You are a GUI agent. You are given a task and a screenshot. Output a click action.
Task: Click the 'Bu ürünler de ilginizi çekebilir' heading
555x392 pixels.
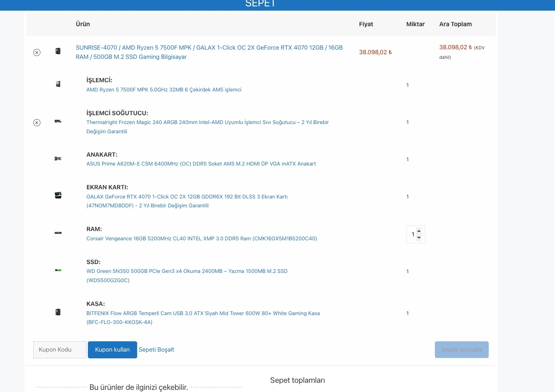[139, 387]
